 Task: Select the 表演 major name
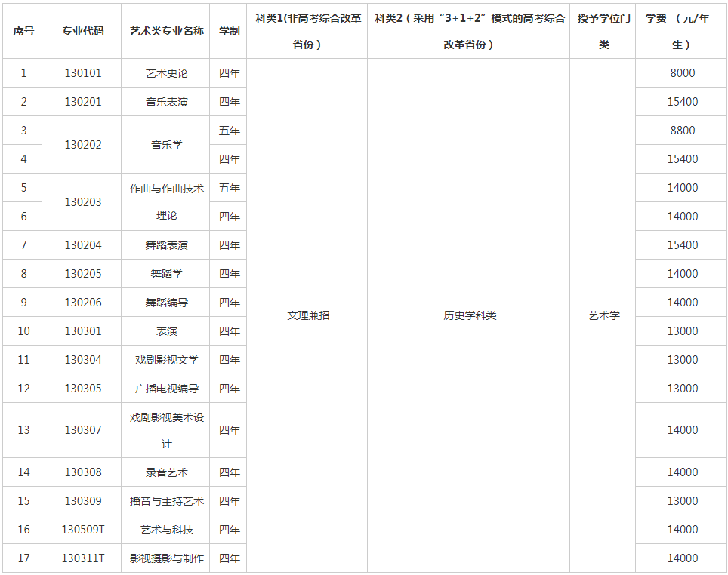tap(167, 331)
